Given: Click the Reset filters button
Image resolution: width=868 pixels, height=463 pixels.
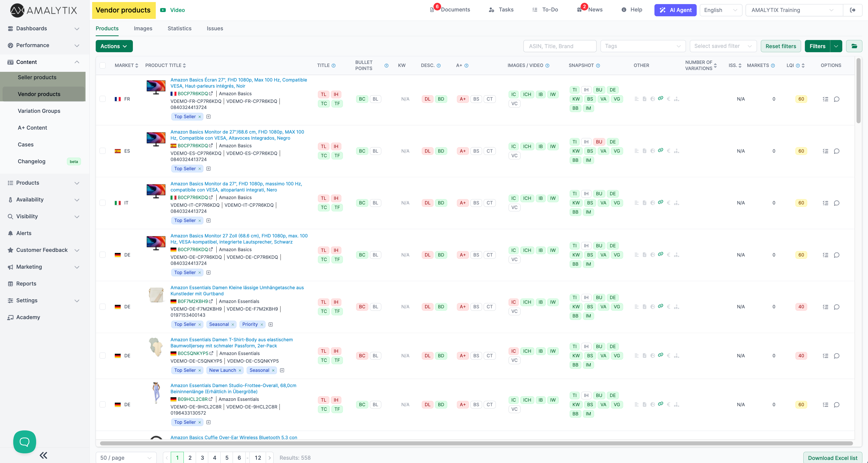Looking at the screenshot, I should (x=780, y=46).
